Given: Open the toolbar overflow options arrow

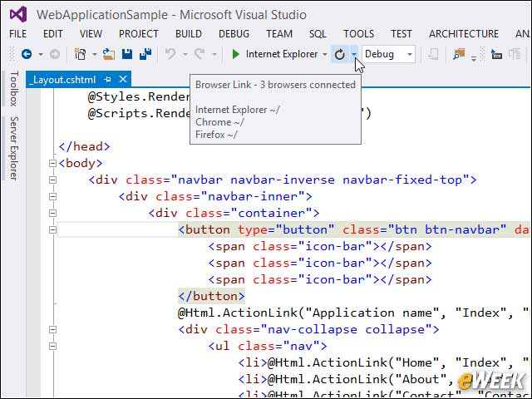Looking at the screenshot, I should (x=474, y=58).
